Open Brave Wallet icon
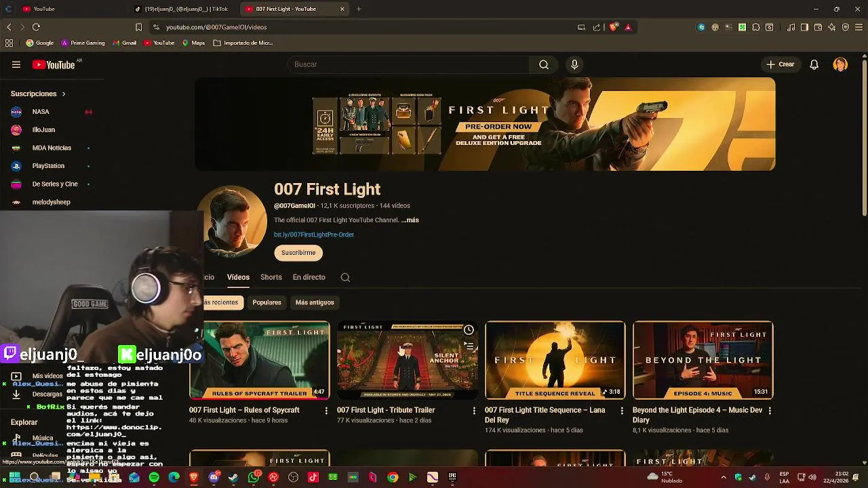 (818, 27)
